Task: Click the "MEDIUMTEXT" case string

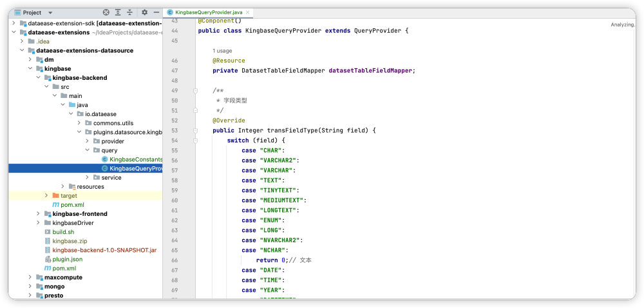Action: pyautogui.click(x=282, y=200)
